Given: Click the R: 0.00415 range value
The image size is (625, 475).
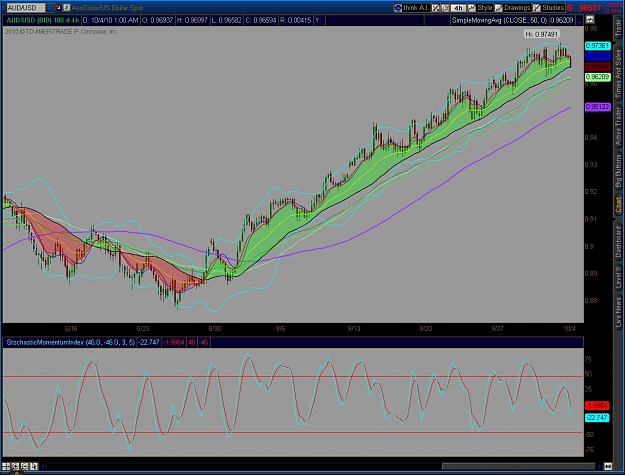Looking at the screenshot, I should [295, 20].
